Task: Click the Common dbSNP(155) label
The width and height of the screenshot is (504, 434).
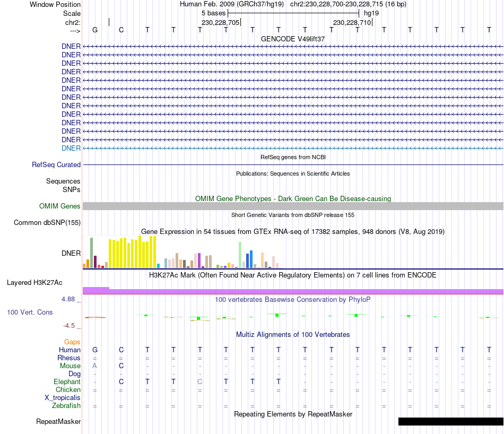Action: (x=47, y=222)
